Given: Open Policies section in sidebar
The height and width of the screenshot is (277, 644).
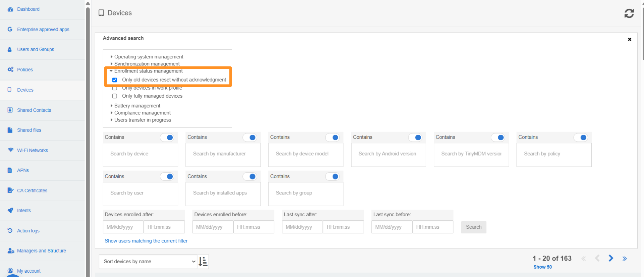Looking at the screenshot, I should coord(25,70).
